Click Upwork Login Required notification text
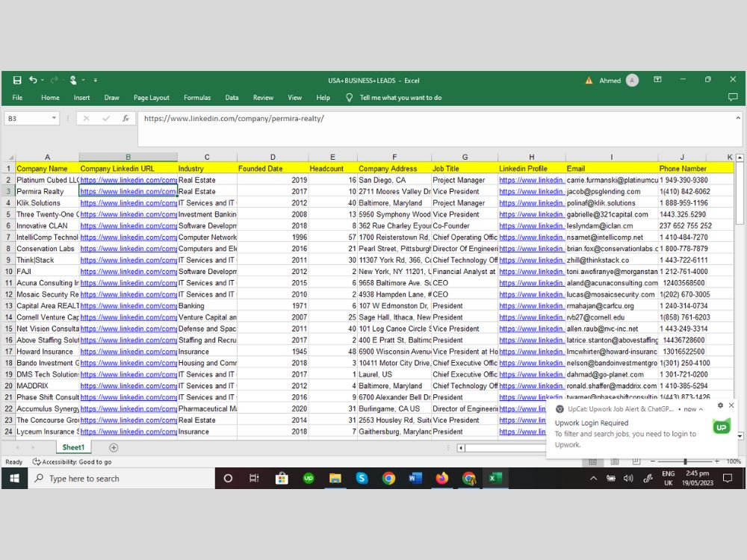This screenshot has width=747, height=560. (x=591, y=423)
